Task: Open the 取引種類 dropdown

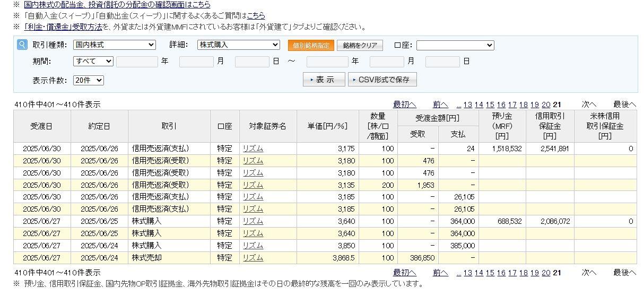Action: [114, 45]
